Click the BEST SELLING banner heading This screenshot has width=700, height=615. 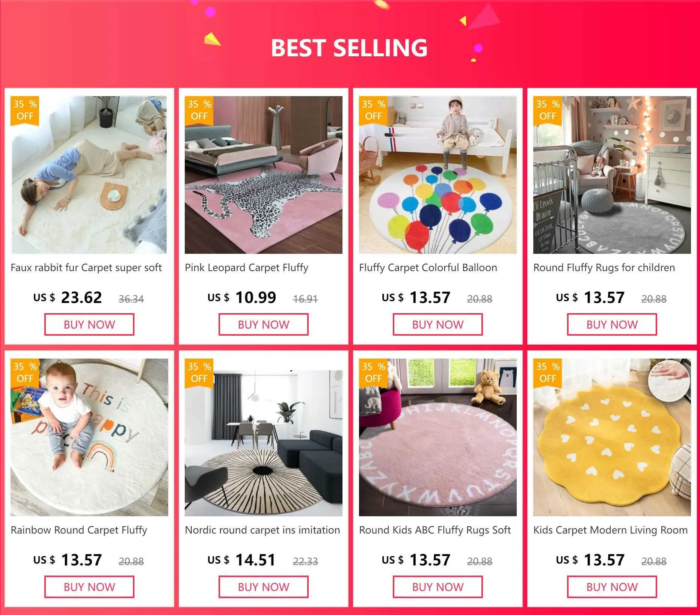[349, 48]
